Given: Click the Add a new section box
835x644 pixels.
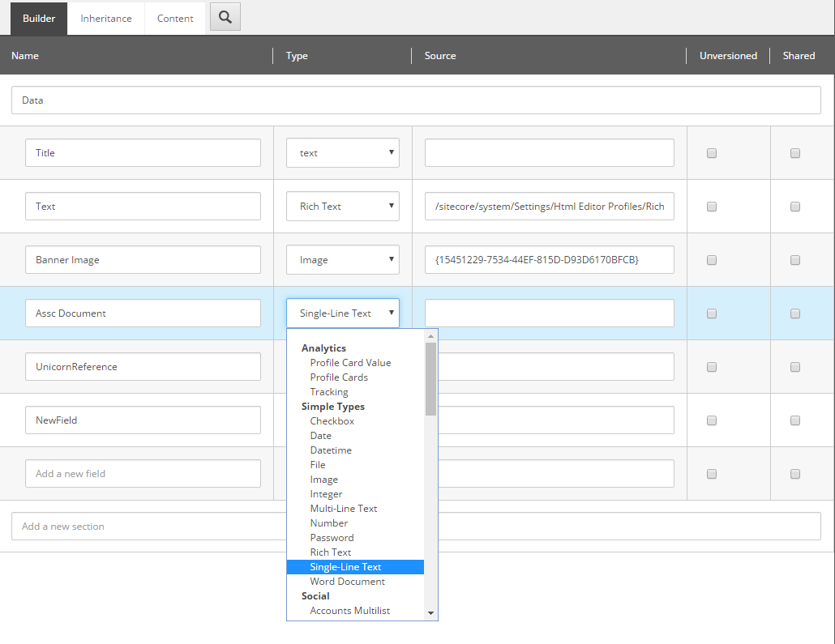Looking at the screenshot, I should 148,527.
